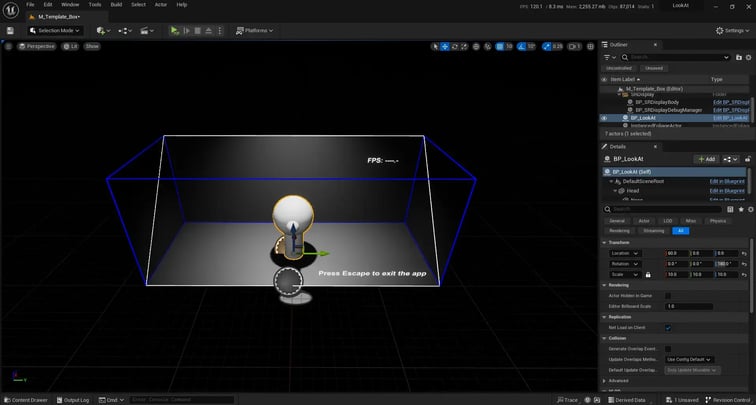Image resolution: width=756 pixels, height=405 pixels.
Task: Click the Location X value field
Action: [x=675, y=253]
